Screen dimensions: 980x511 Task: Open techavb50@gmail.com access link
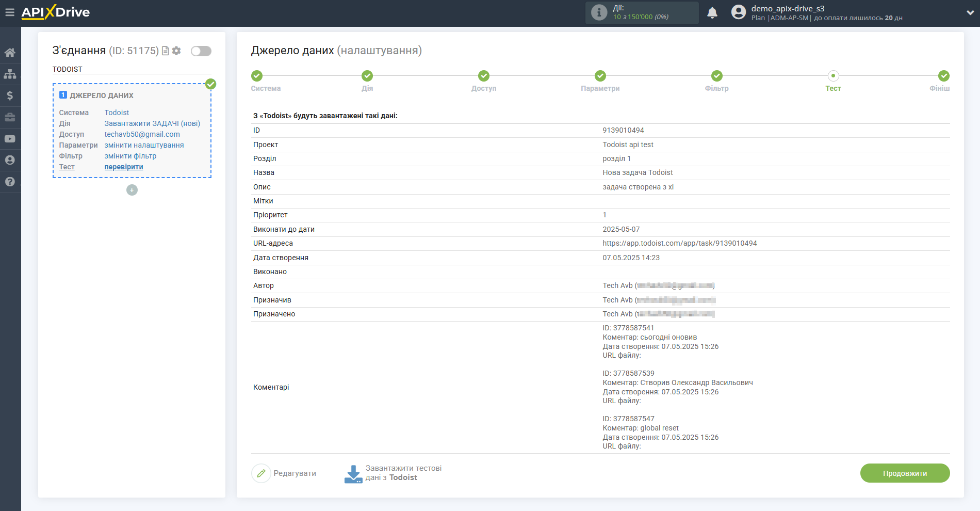[142, 134]
